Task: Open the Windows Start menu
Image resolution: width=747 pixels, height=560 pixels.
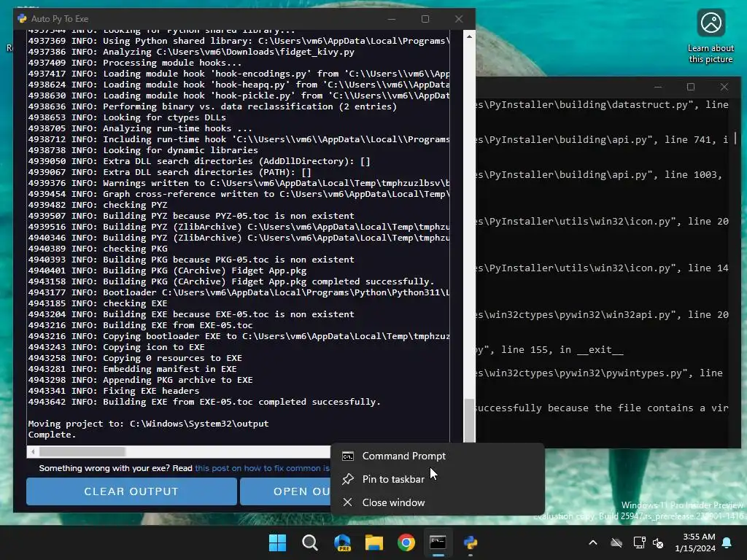Action: [277, 542]
